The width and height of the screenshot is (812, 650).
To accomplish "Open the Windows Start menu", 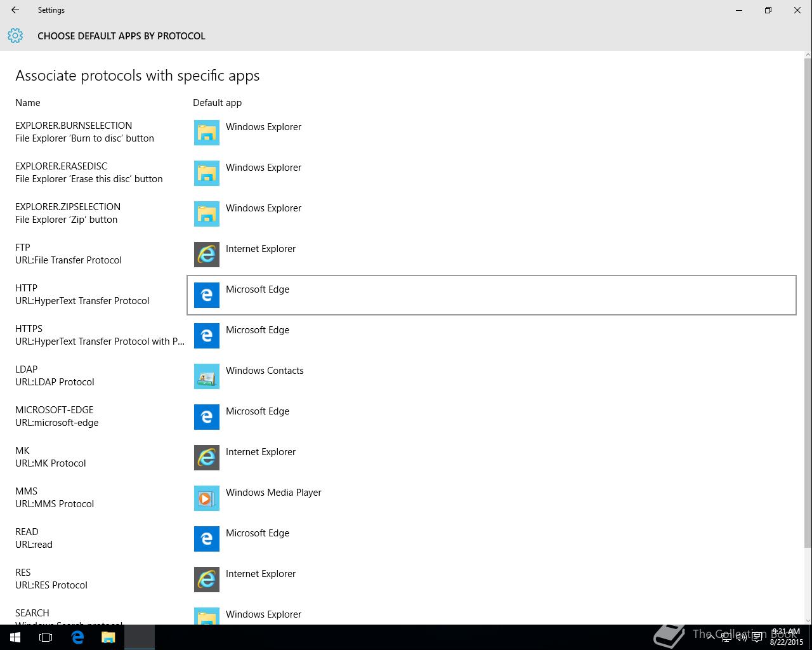I will pyautogui.click(x=15, y=637).
